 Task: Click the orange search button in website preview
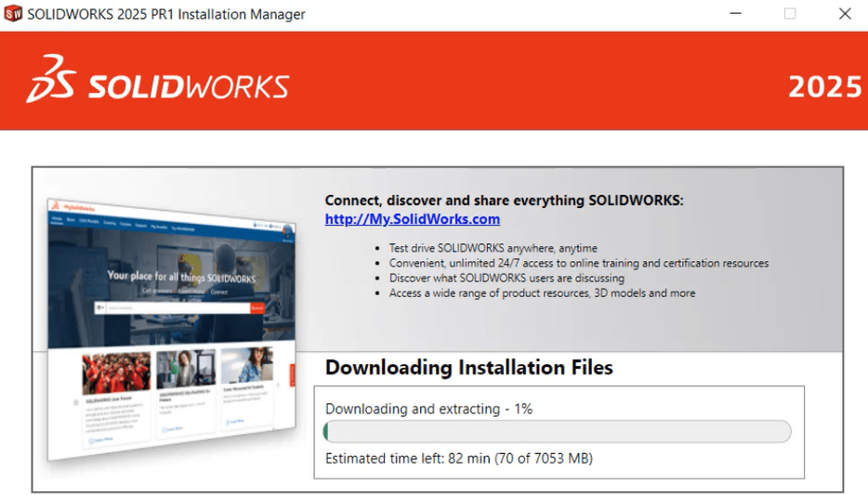click(x=258, y=308)
